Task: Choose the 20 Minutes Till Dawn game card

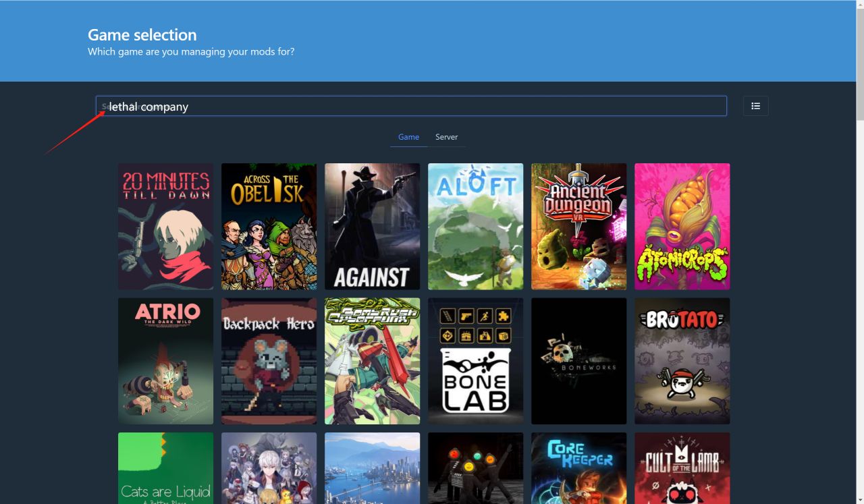Action: [x=165, y=227]
